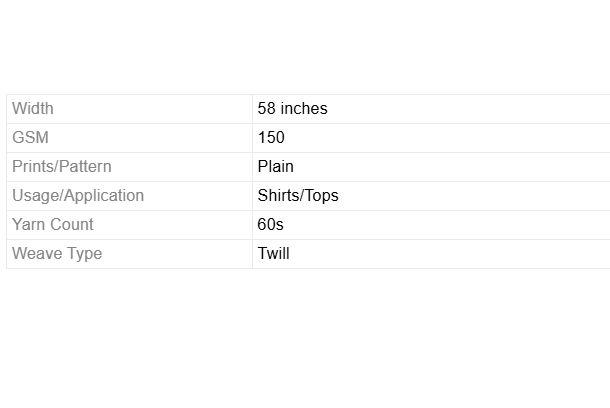Click the Usage/Application label cell
The width and height of the screenshot is (610, 408).
point(77,195)
